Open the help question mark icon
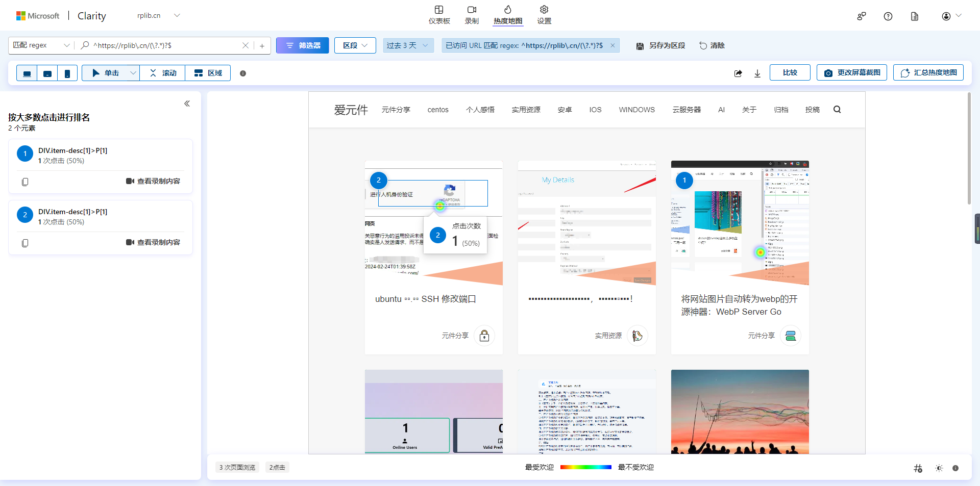Image resolution: width=980 pixels, height=486 pixels. pos(888,16)
